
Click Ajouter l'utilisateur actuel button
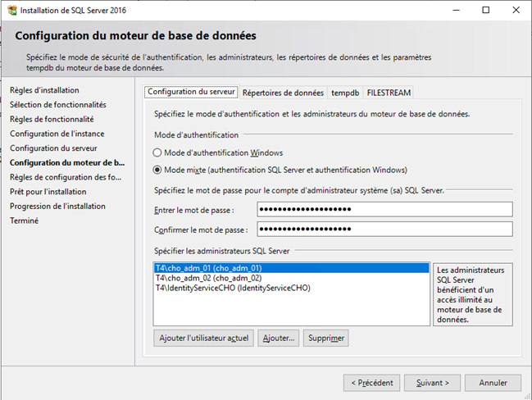coord(202,338)
